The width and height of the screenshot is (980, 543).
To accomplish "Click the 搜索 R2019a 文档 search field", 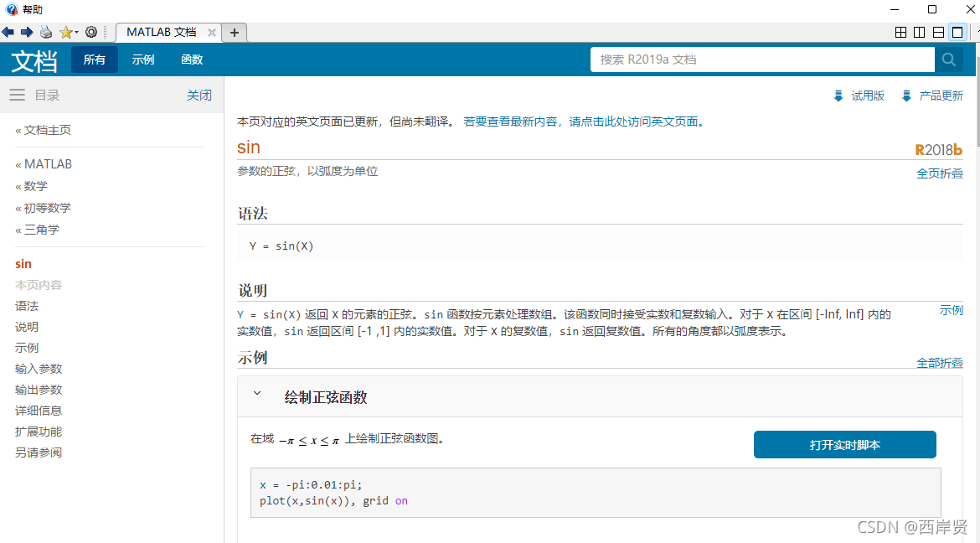I will tap(762, 59).
